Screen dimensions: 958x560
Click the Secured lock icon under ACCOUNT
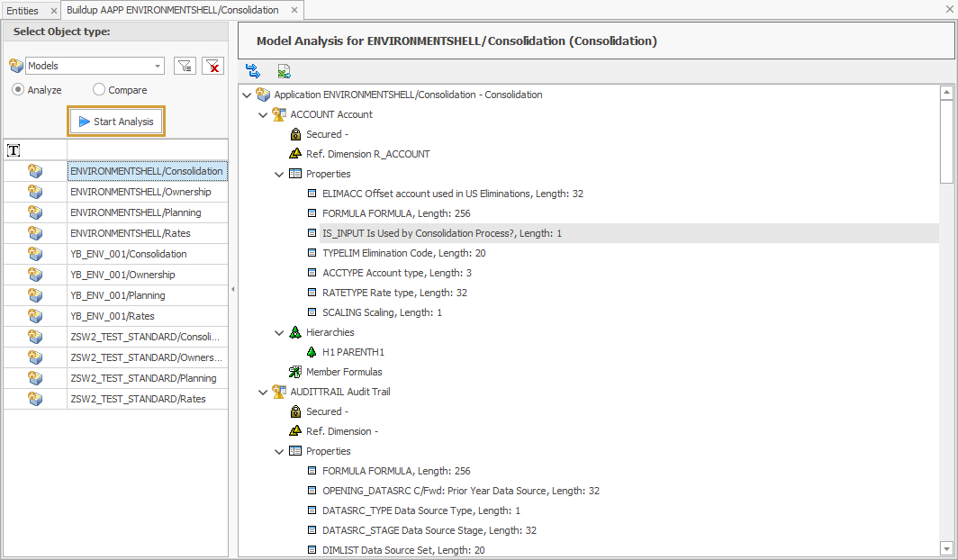tap(294, 134)
